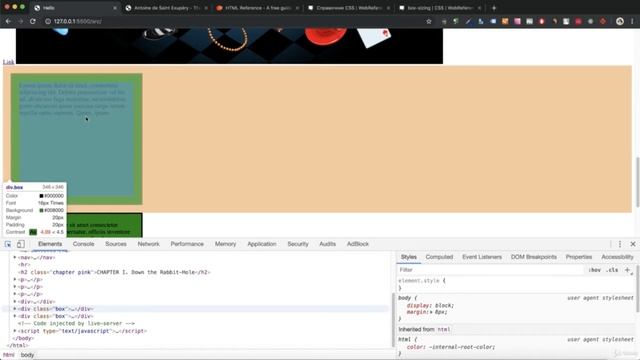Viewport: 640px width, 360px height.
Task: Open the Memory tab in DevTools
Action: tap(225, 244)
